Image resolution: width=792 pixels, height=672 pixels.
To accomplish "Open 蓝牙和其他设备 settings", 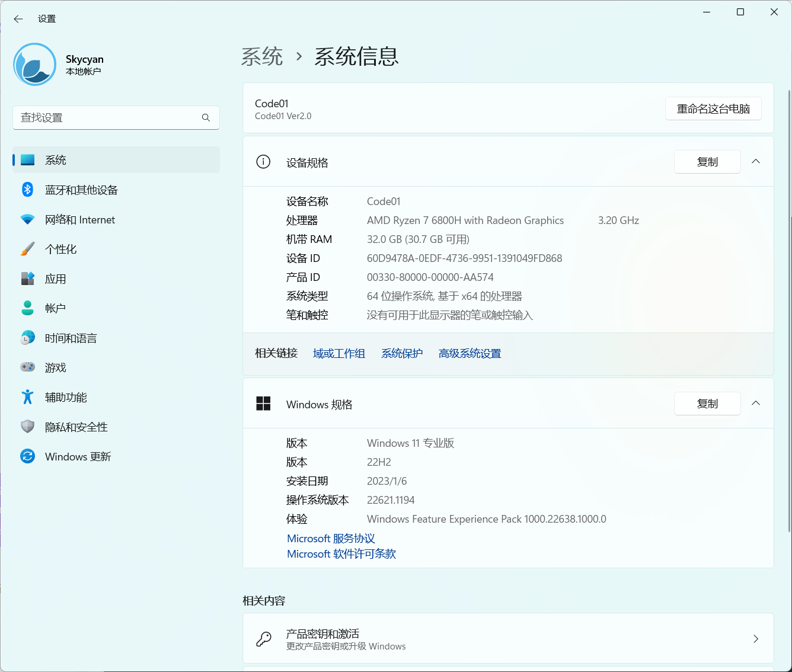I will point(116,190).
